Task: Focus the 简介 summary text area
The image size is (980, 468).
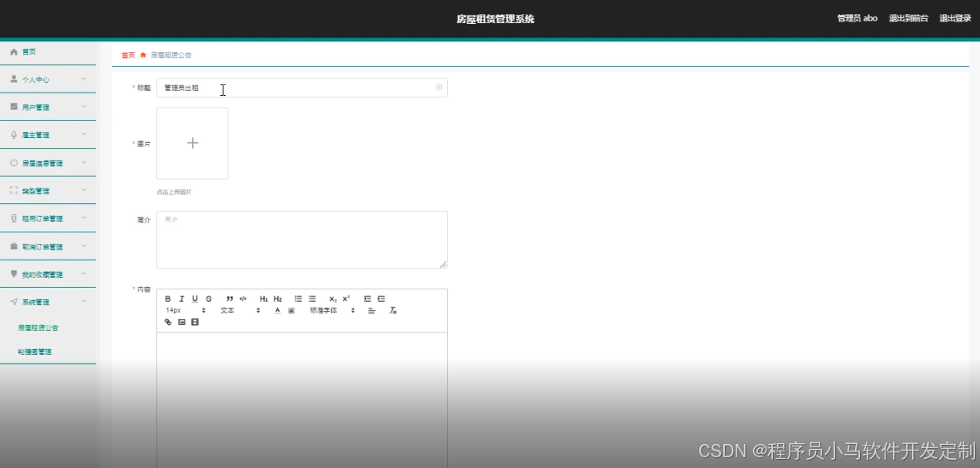Action: click(302, 240)
